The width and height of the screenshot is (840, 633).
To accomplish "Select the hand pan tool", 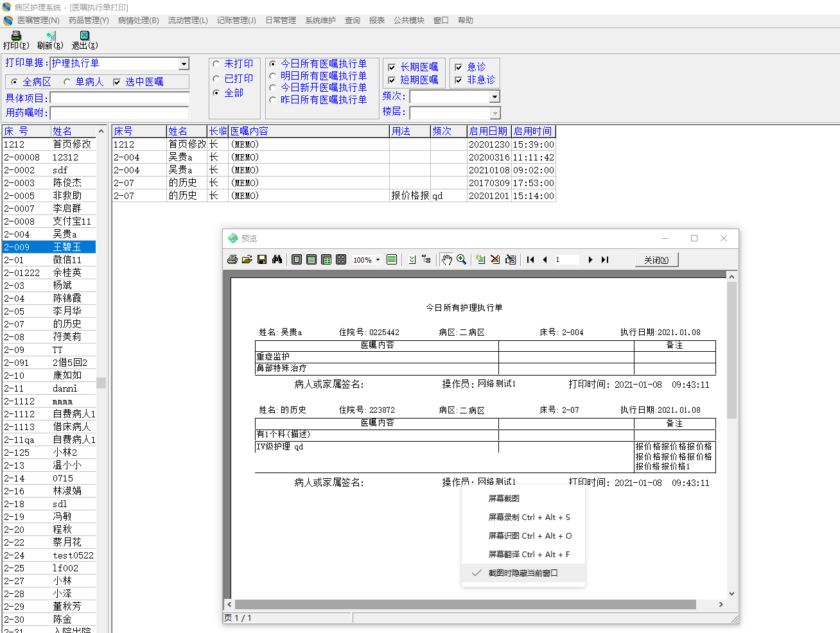I will 447,259.
